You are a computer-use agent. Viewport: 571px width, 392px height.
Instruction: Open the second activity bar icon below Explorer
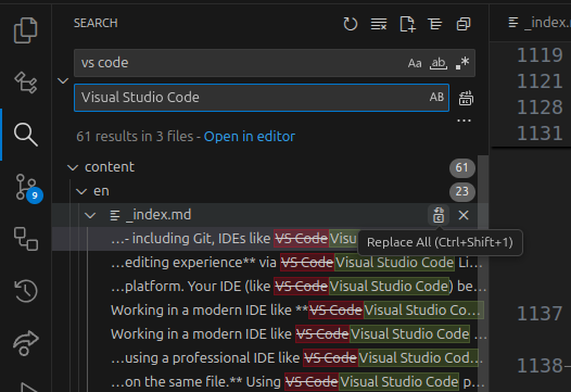[x=26, y=82]
